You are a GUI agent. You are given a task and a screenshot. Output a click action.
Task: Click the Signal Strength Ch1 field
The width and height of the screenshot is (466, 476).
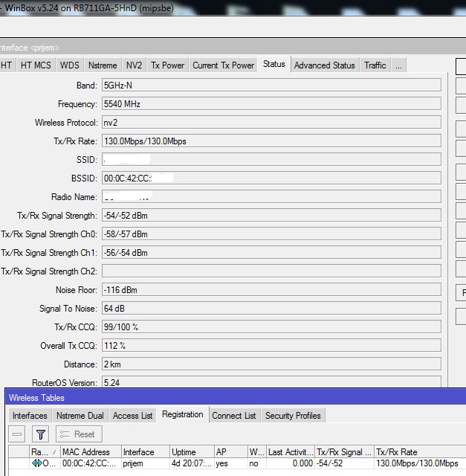tap(271, 252)
